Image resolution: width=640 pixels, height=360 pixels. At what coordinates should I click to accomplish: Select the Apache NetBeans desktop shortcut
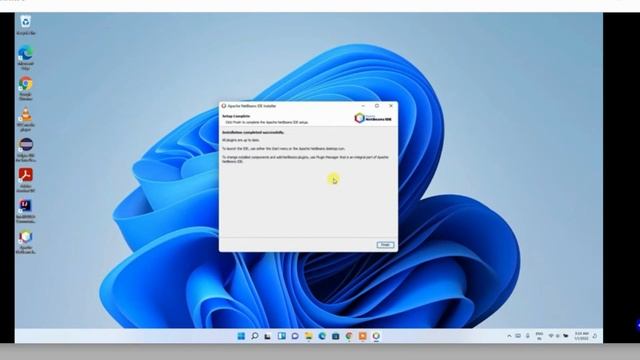pyautogui.click(x=25, y=242)
